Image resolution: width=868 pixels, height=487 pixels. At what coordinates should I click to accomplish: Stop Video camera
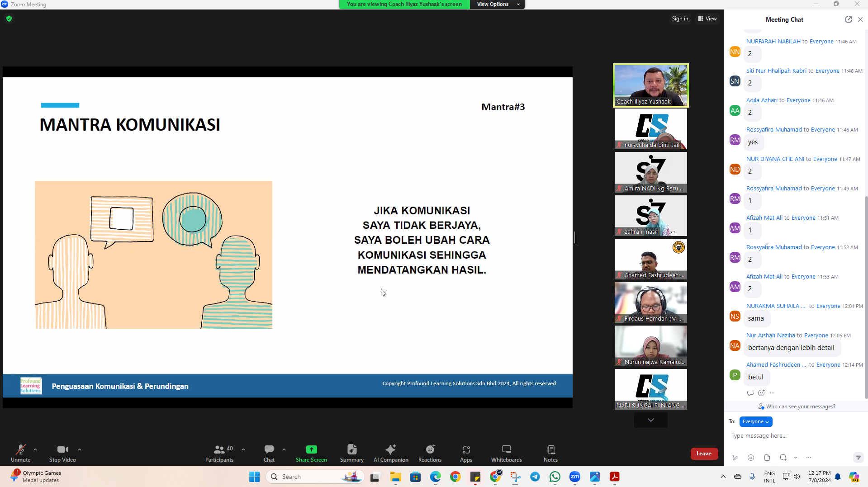[62, 453]
